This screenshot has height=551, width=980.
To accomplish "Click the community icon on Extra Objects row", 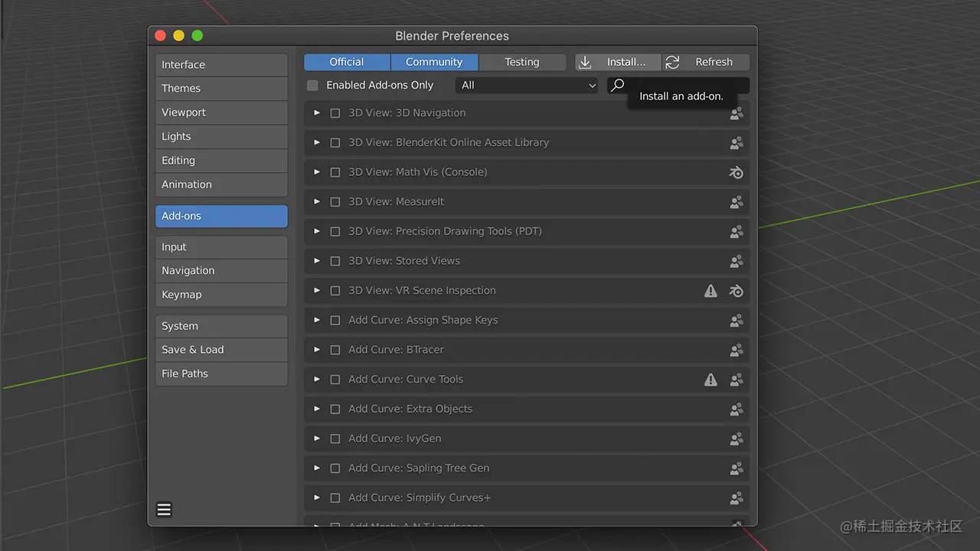I will (737, 409).
